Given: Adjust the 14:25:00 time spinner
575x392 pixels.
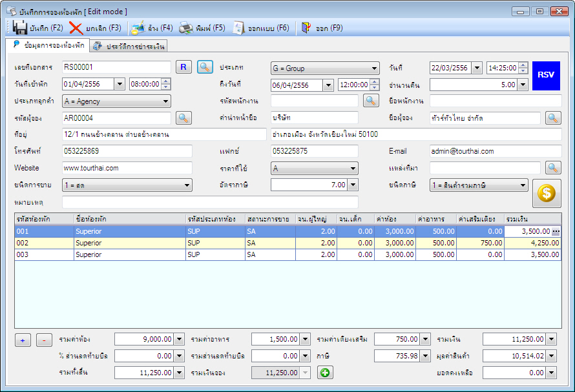Looking at the screenshot, I should (x=523, y=68).
